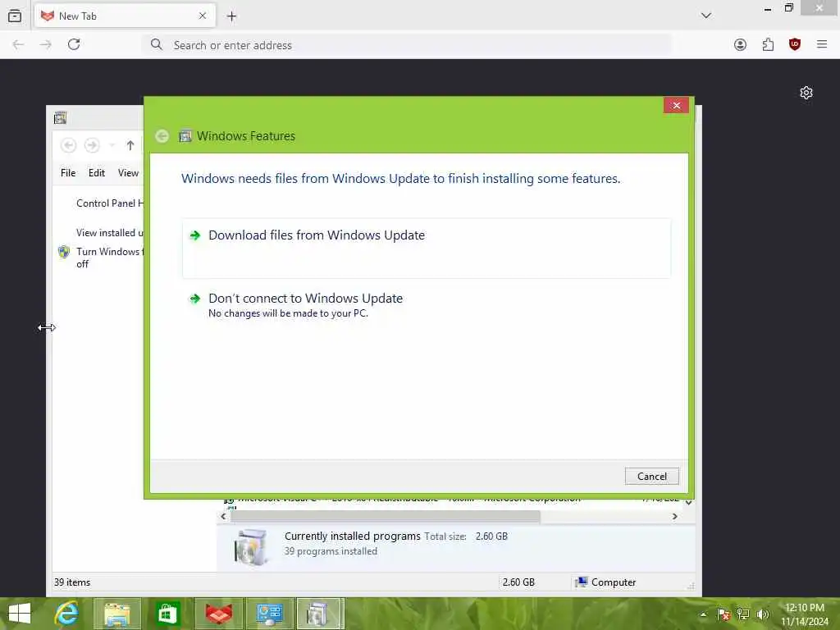Click the Action Center flag tray icon

pyautogui.click(x=724, y=614)
